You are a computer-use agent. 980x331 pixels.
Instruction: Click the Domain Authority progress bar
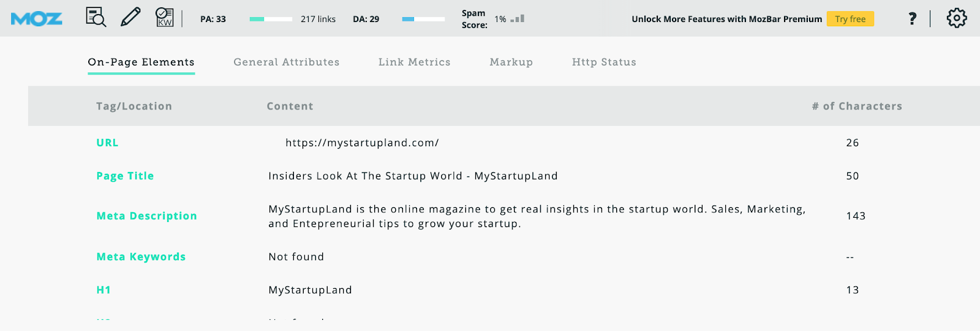pos(423,19)
